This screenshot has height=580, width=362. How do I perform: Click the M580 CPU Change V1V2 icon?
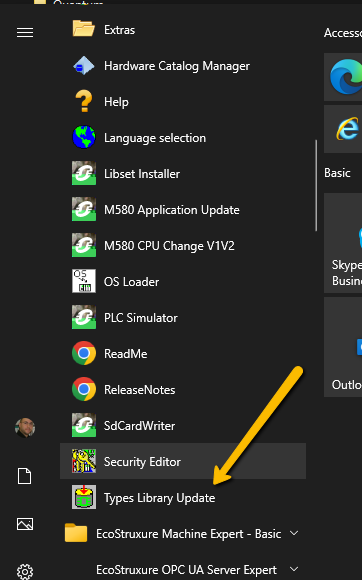(84, 245)
